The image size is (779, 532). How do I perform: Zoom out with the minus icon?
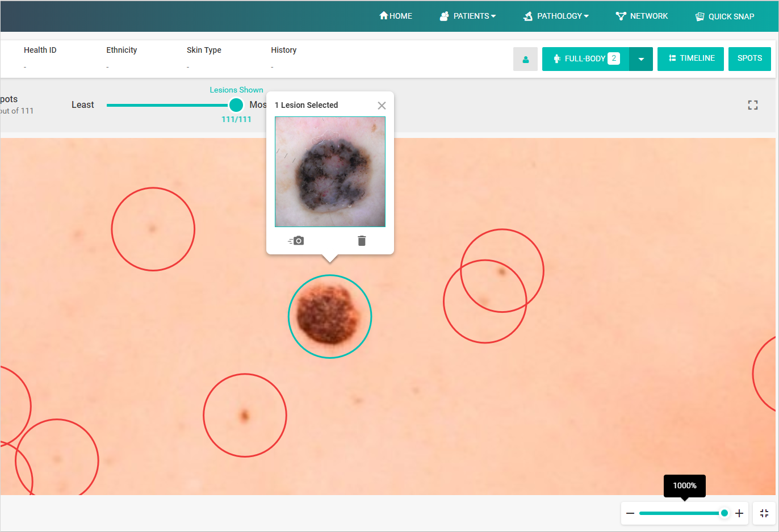(x=630, y=513)
